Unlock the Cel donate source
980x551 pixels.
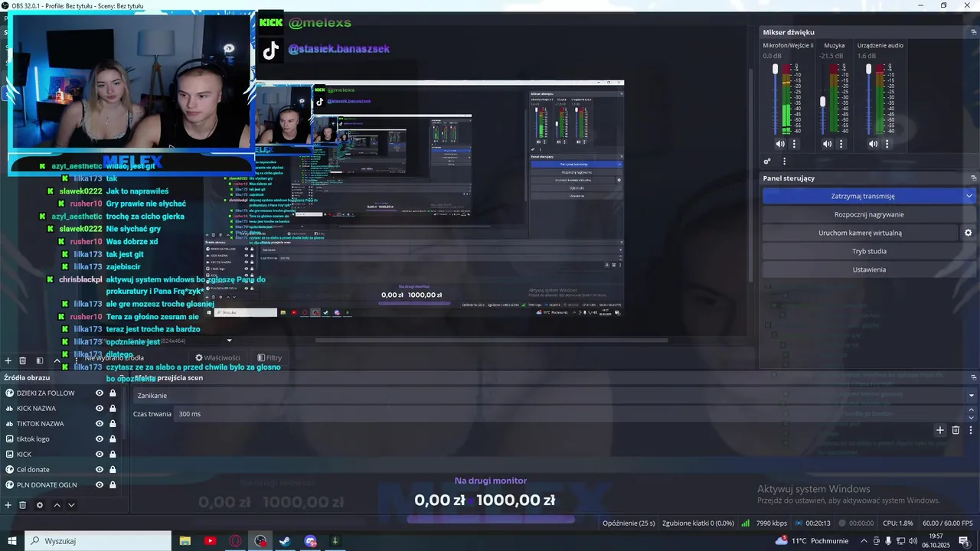click(x=113, y=470)
